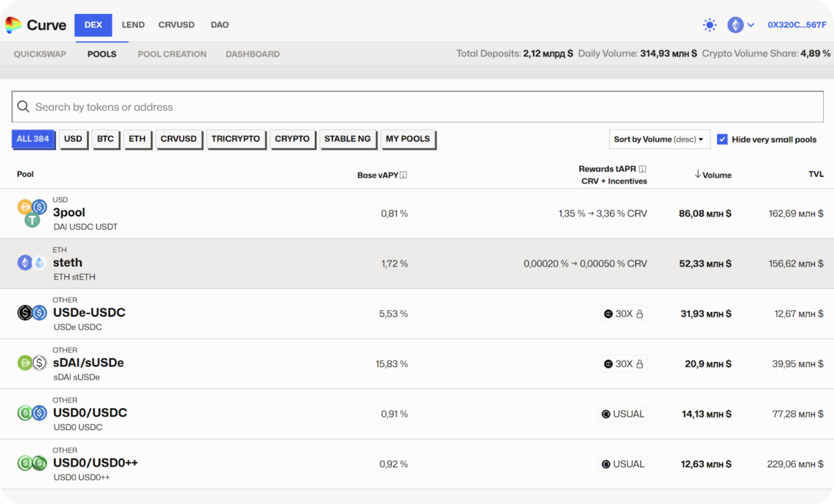
Task: Switch to DEX tab
Action: (93, 25)
